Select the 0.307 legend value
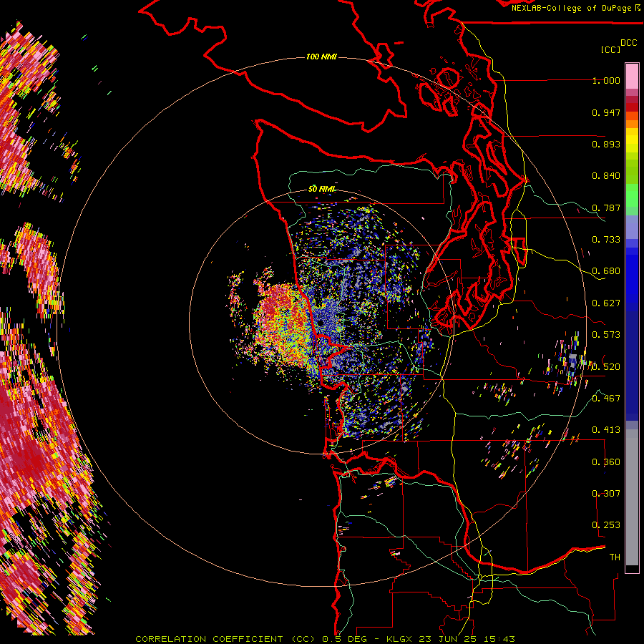 pyautogui.click(x=606, y=494)
